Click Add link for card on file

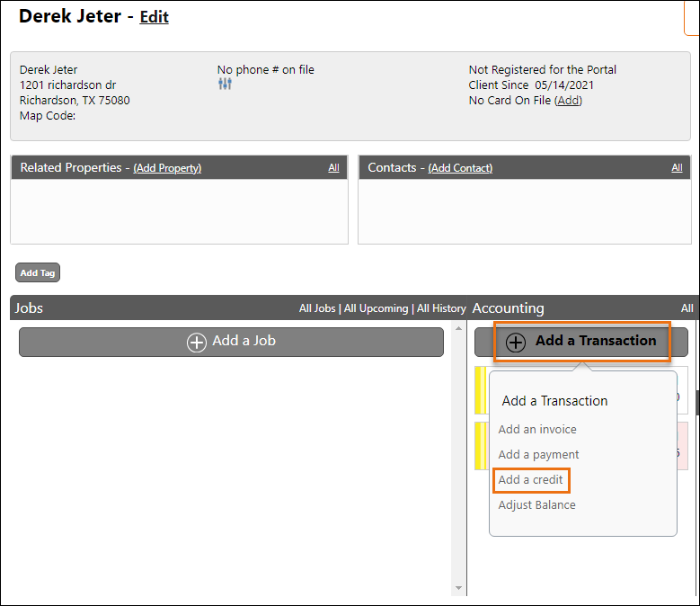tap(568, 101)
